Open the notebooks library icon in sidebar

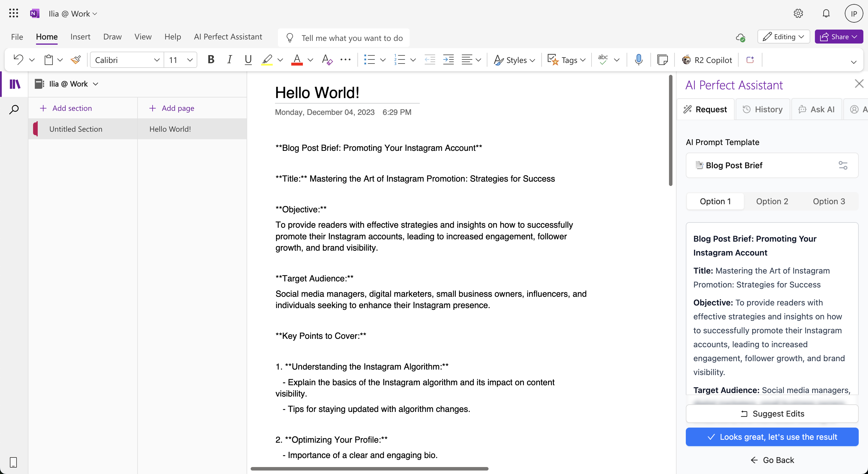15,84
